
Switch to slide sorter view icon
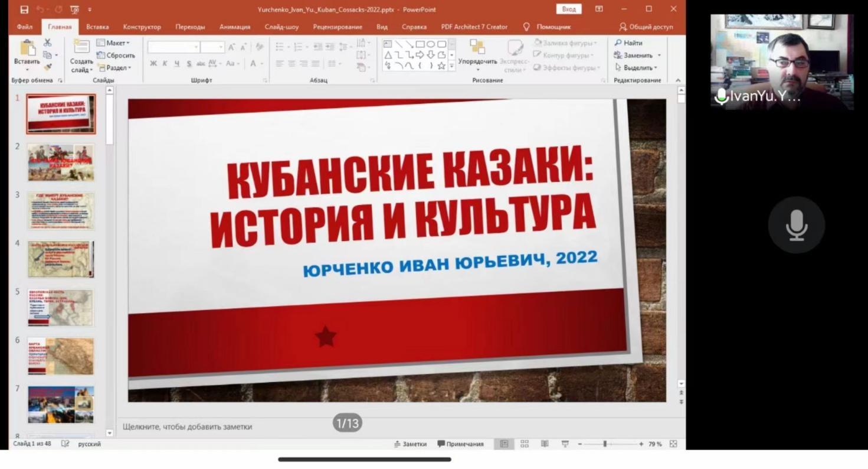click(x=525, y=444)
